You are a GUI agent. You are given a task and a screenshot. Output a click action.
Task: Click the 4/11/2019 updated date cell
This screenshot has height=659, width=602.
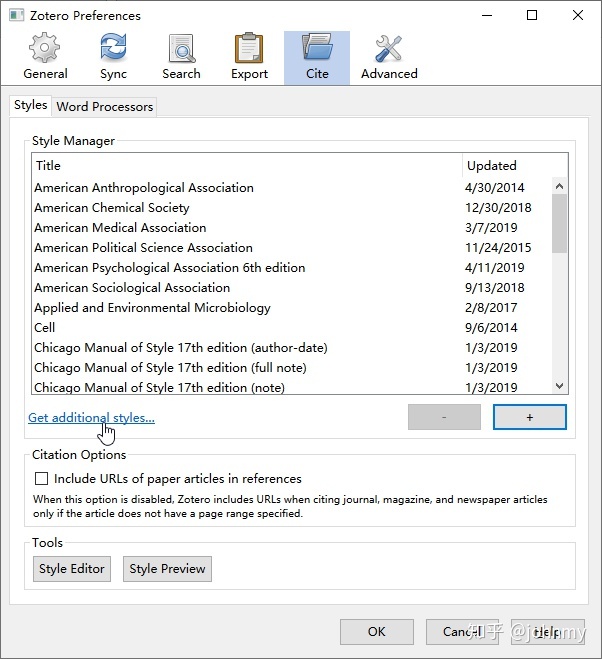495,267
